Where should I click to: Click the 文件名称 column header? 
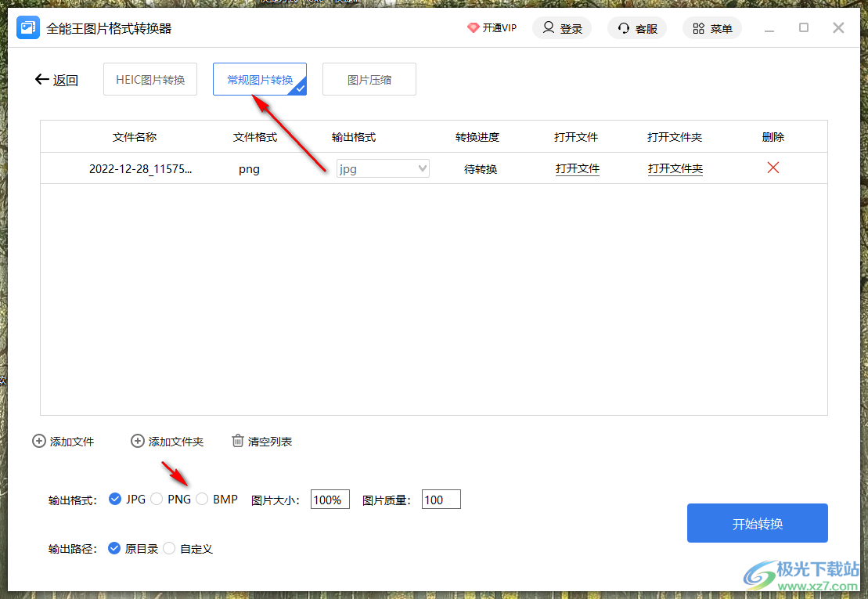pyautogui.click(x=135, y=137)
